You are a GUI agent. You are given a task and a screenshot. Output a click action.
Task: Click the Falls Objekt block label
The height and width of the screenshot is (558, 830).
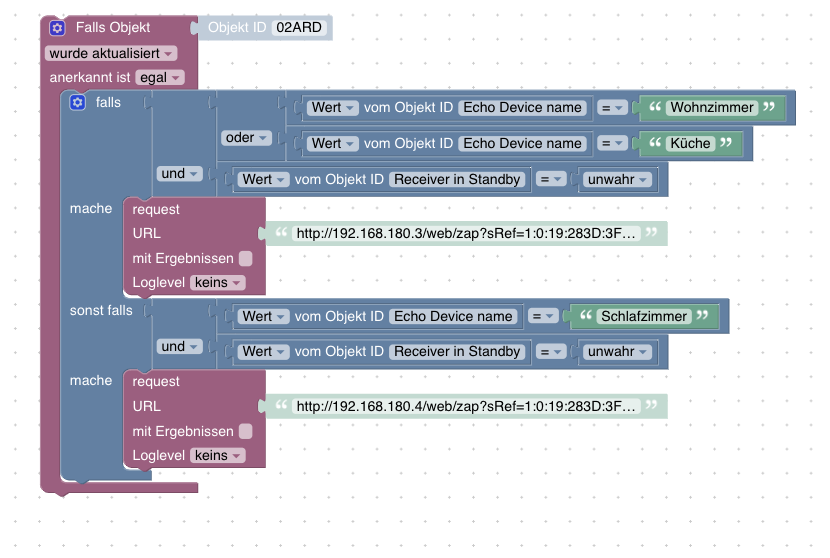113,28
